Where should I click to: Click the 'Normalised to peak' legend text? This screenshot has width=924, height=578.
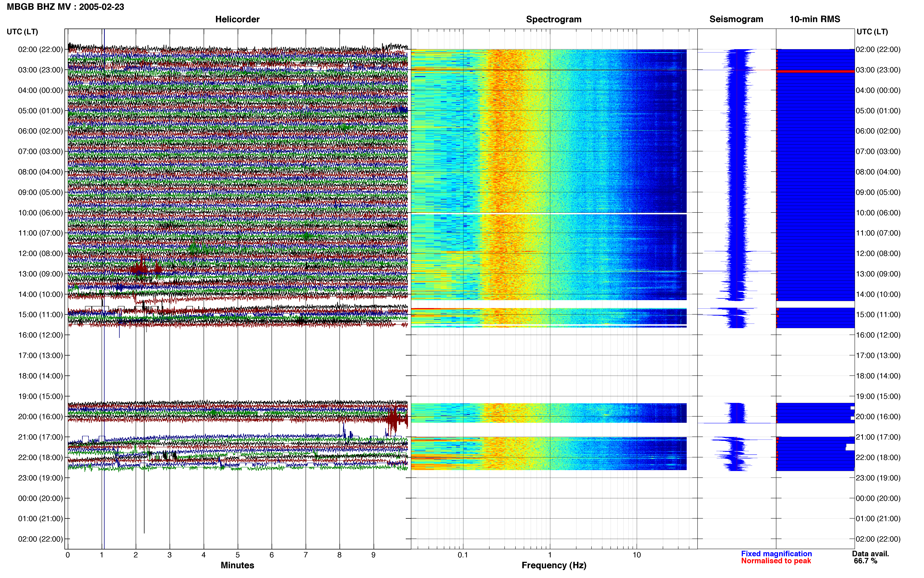(776, 561)
